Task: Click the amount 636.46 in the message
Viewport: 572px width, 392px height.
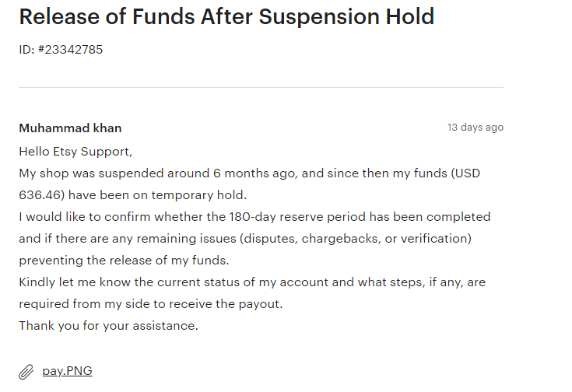Action: pyautogui.click(x=40, y=195)
